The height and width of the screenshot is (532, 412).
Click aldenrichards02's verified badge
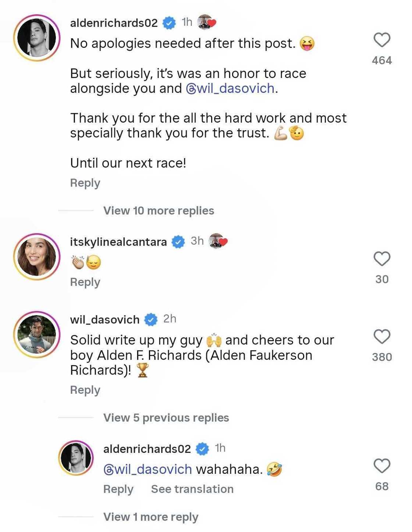pyautogui.click(x=168, y=22)
